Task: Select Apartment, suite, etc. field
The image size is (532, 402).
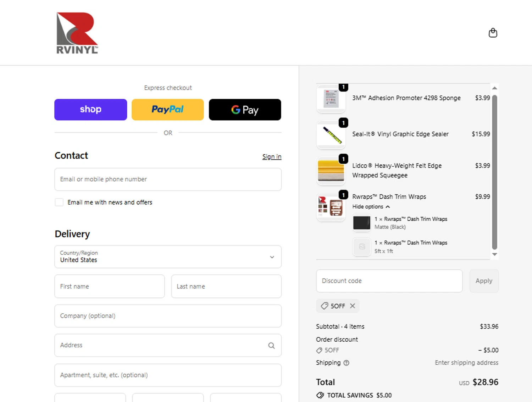Action: pyautogui.click(x=168, y=375)
